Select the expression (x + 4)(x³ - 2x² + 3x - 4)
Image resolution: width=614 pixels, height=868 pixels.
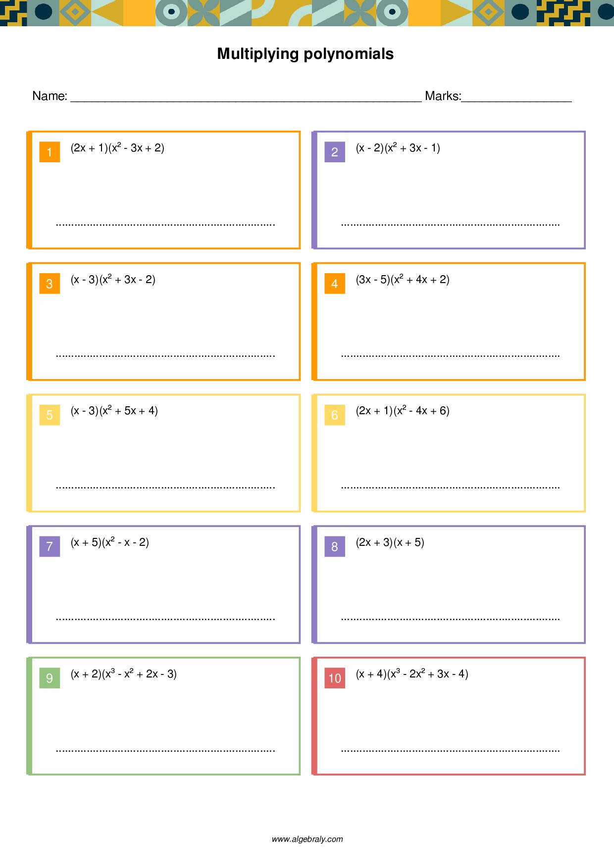point(412,674)
